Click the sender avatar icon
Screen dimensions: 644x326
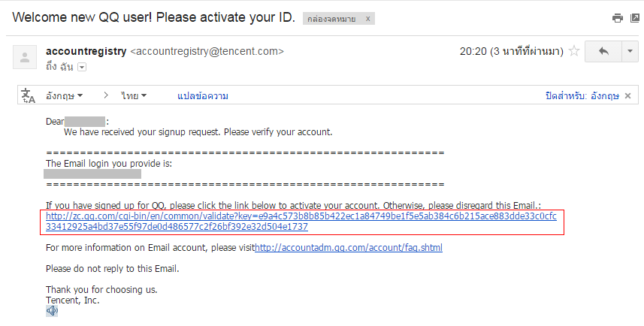pos(25,57)
